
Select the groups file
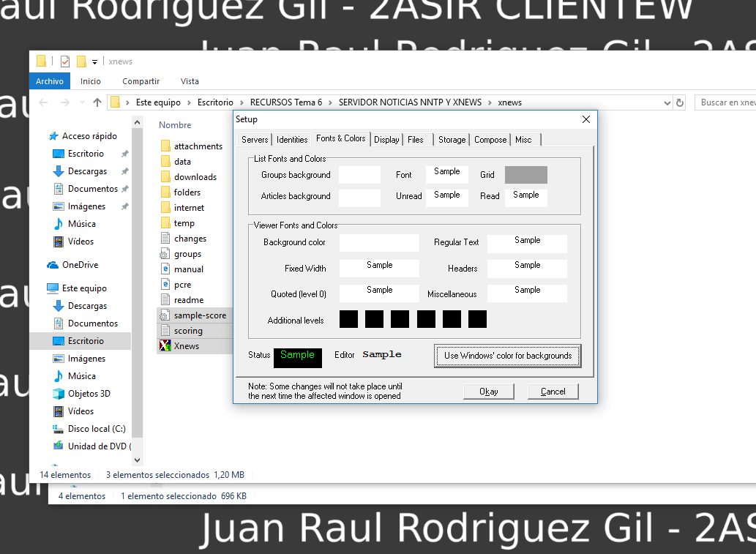point(187,254)
